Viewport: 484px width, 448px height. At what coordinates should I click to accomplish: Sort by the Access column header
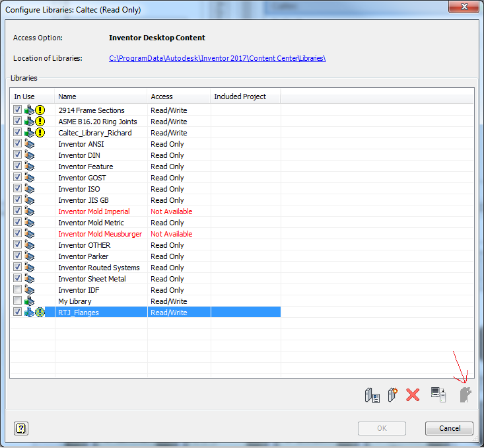(x=179, y=96)
